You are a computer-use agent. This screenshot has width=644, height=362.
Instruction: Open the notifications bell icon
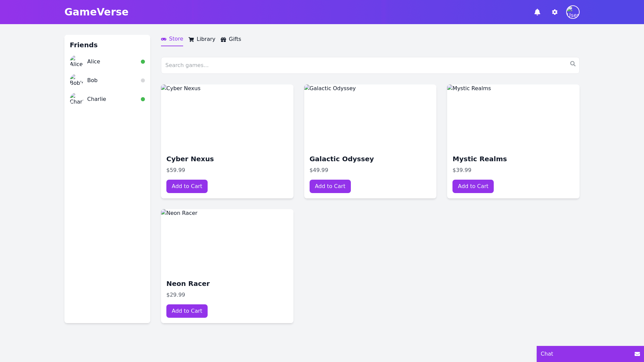coord(537,12)
